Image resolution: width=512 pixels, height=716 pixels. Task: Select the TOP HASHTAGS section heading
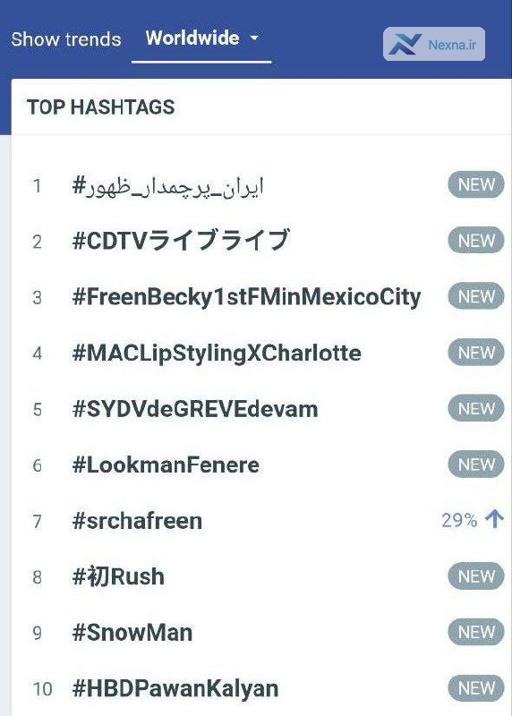pos(101,107)
